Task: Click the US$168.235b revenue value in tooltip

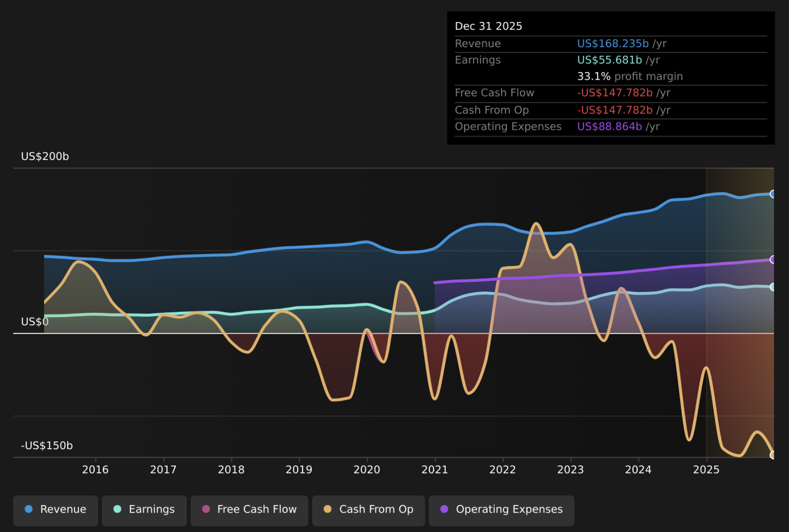Action: point(613,44)
